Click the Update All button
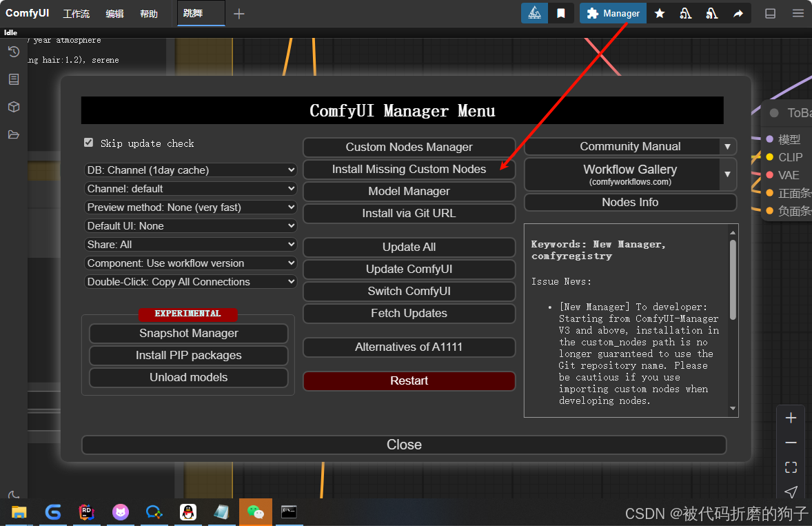This screenshot has height=528, width=812. pos(409,247)
